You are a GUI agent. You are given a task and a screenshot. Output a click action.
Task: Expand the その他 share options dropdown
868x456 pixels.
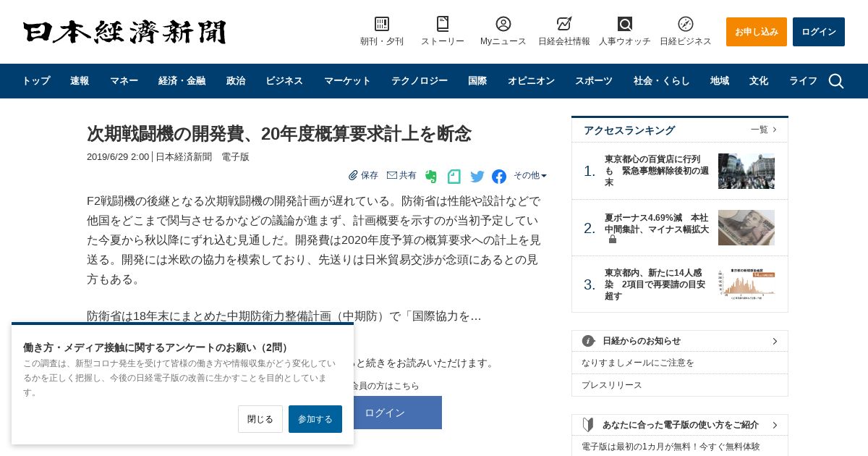(x=530, y=175)
